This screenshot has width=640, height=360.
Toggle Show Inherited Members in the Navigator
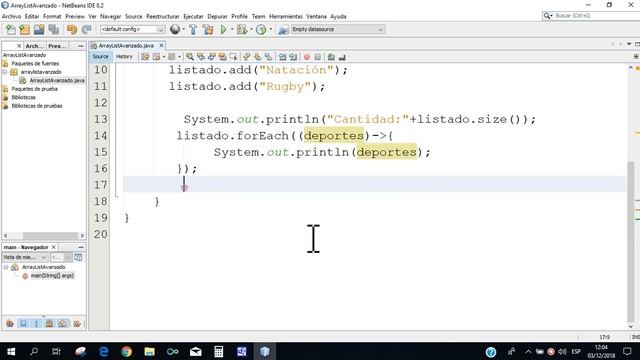tap(10, 324)
